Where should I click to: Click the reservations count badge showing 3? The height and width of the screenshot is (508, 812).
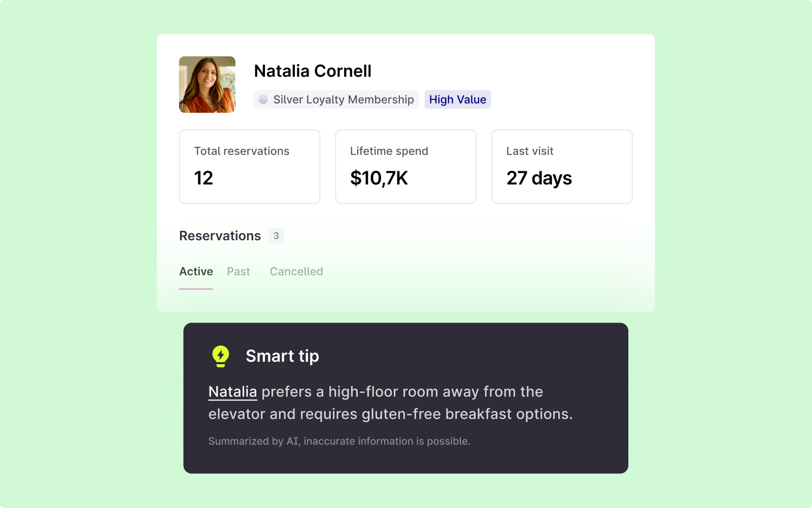pos(276,236)
